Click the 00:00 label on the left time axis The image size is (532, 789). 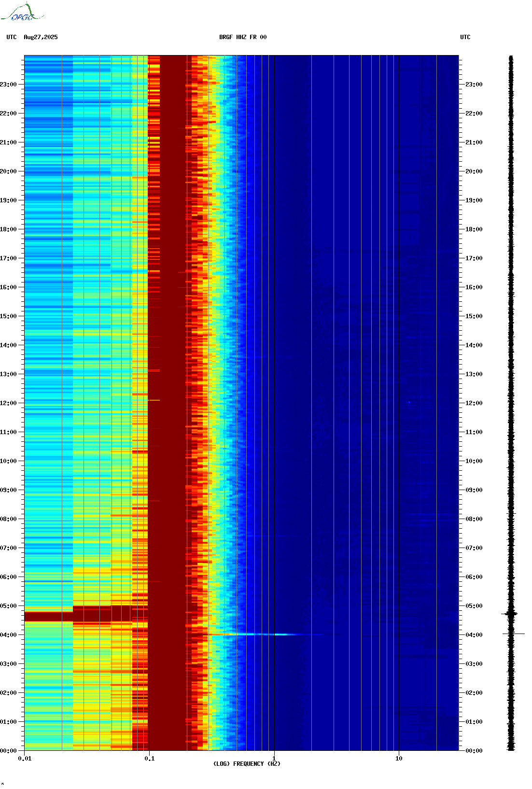pos(8,751)
